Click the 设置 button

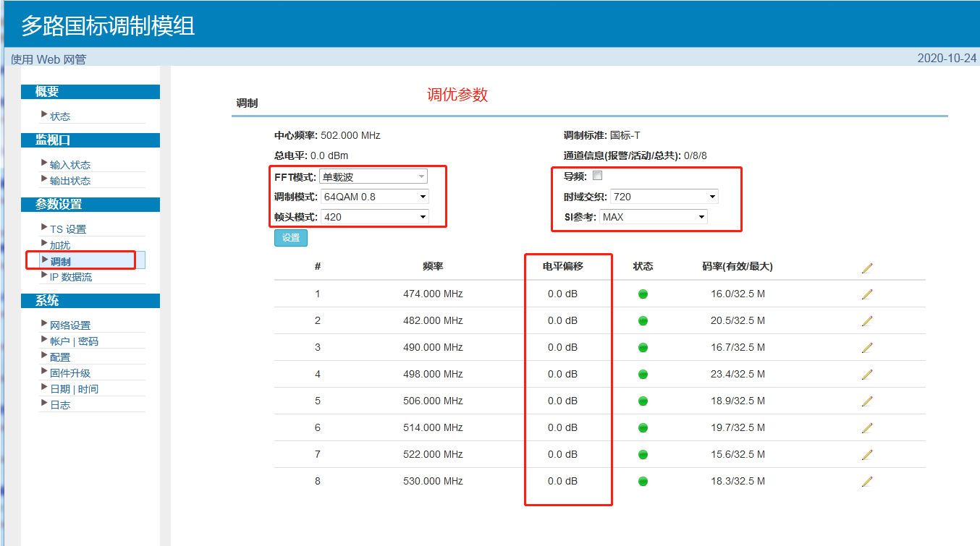[x=291, y=238]
